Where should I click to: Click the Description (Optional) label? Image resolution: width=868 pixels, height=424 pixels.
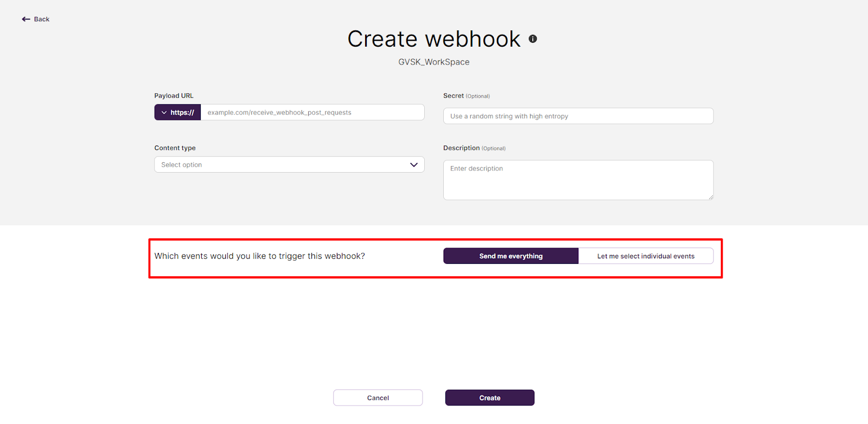474,148
